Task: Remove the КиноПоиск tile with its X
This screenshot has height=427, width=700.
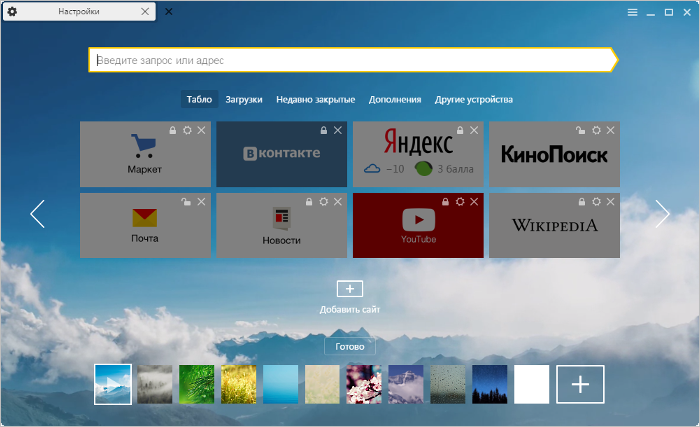Action: [x=610, y=130]
